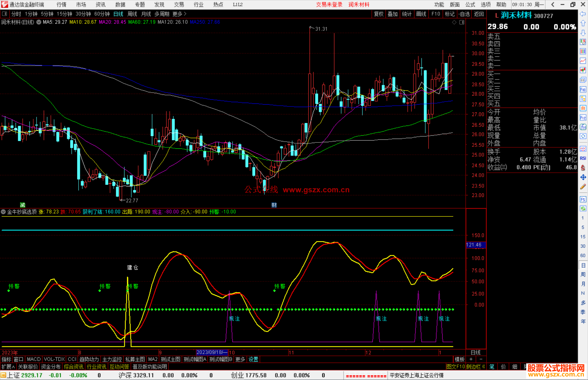
Task: Click the F12 sidebar icon
Action: tap(583, 118)
